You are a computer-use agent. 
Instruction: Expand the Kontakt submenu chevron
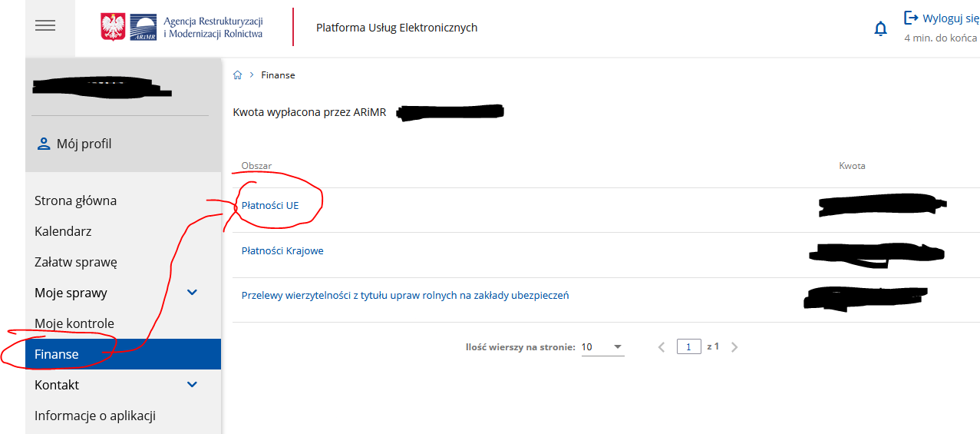[x=193, y=385]
